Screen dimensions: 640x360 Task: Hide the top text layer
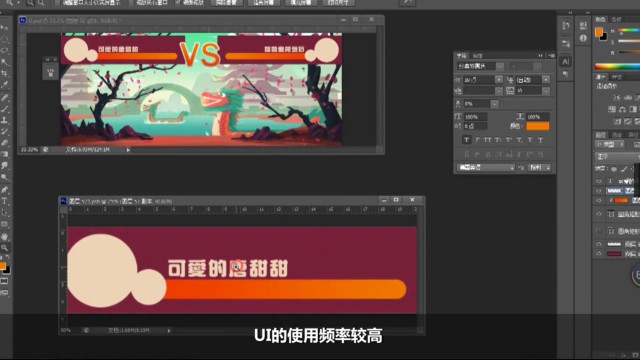pos(599,181)
